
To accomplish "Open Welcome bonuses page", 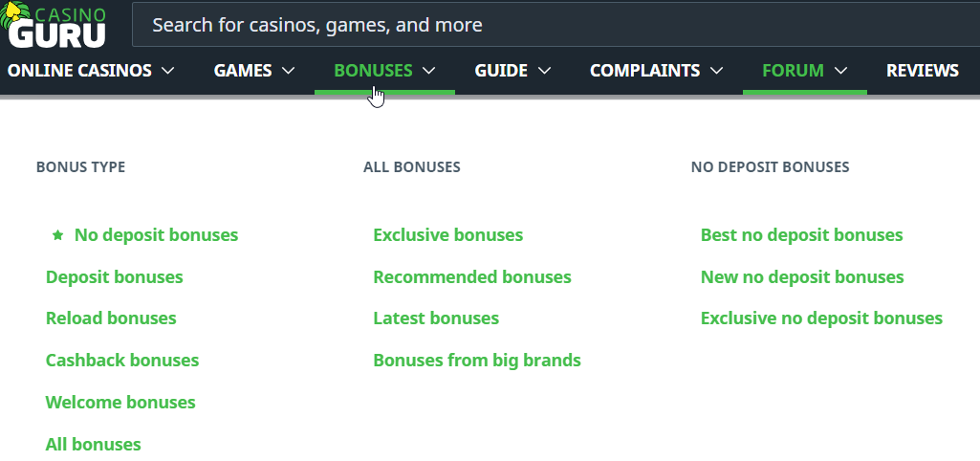I will click(120, 403).
